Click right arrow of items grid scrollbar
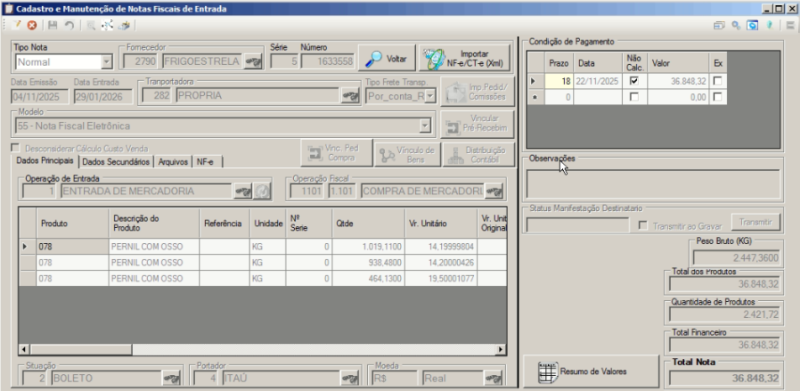This screenshot has width=800, height=391. 501,350
